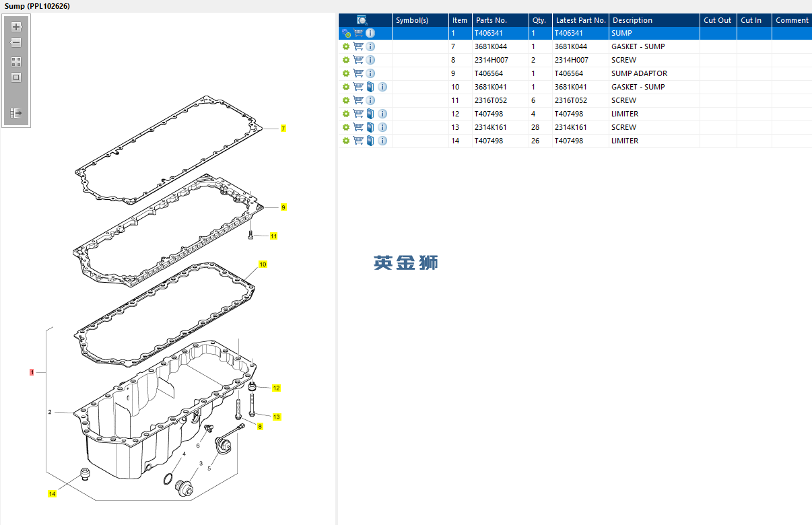
Task: Click quantity 4 cell
Action: click(x=540, y=114)
